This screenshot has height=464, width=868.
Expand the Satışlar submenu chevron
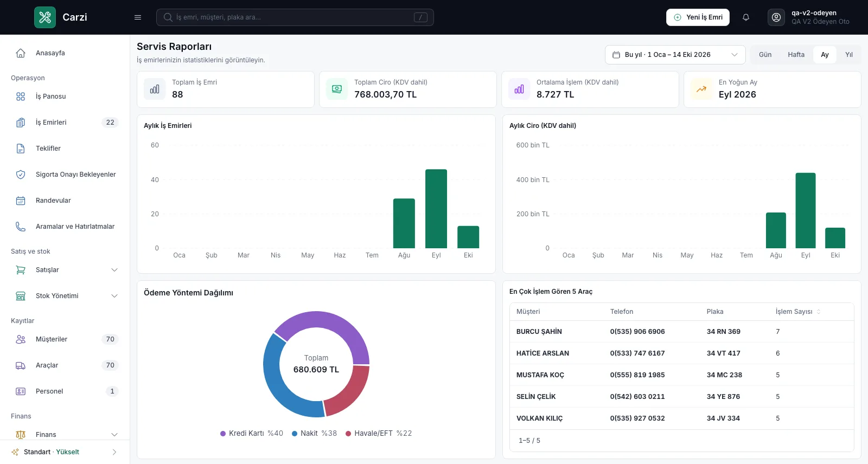tap(114, 270)
